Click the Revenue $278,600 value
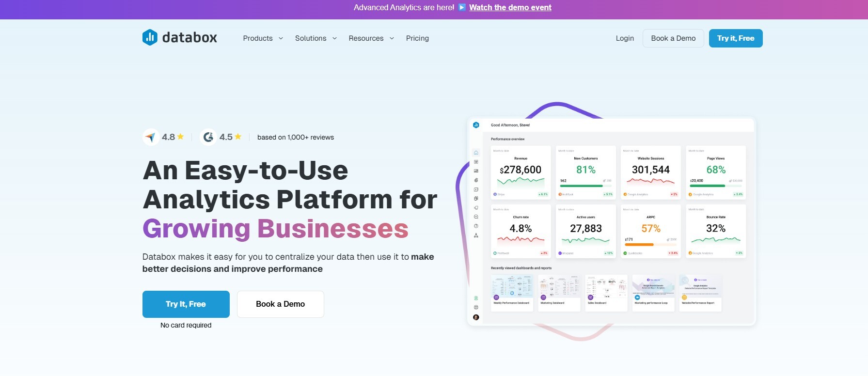The width and height of the screenshot is (868, 376). tap(521, 170)
